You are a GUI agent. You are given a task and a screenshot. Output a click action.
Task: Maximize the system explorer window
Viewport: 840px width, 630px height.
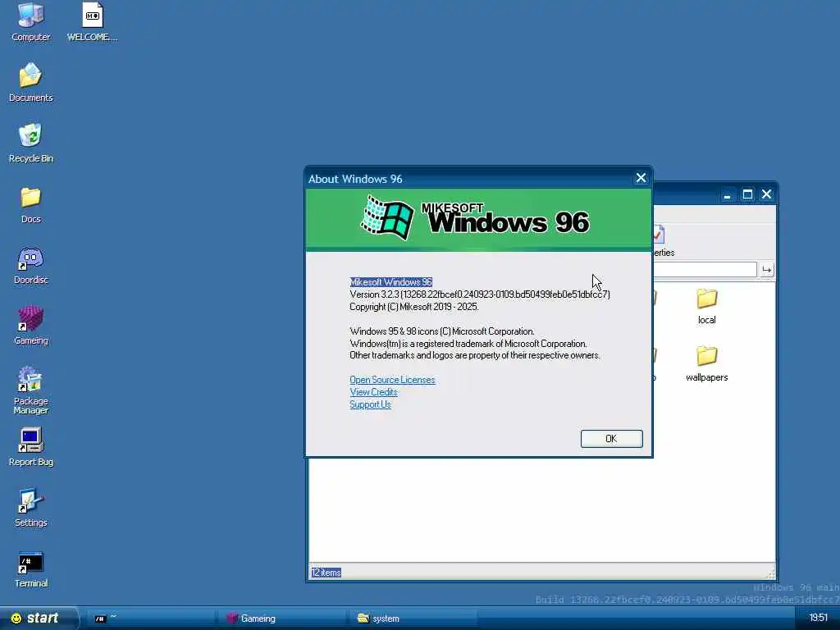747,194
